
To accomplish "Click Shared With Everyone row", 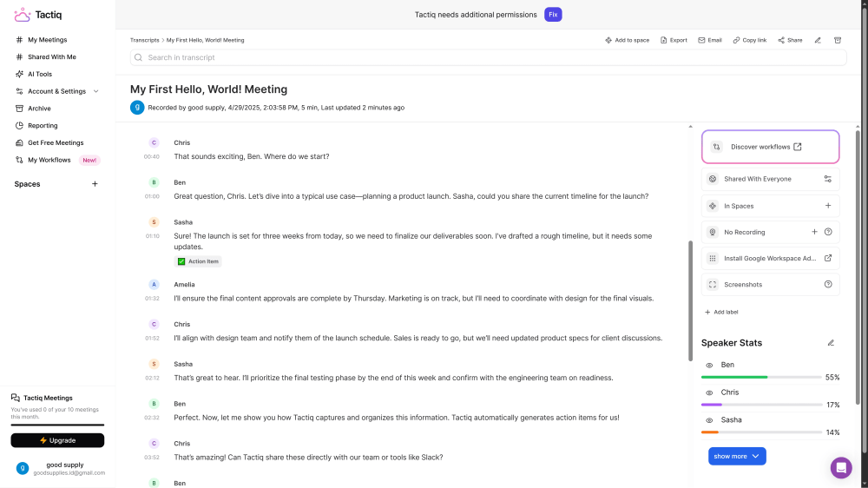I will pos(770,179).
